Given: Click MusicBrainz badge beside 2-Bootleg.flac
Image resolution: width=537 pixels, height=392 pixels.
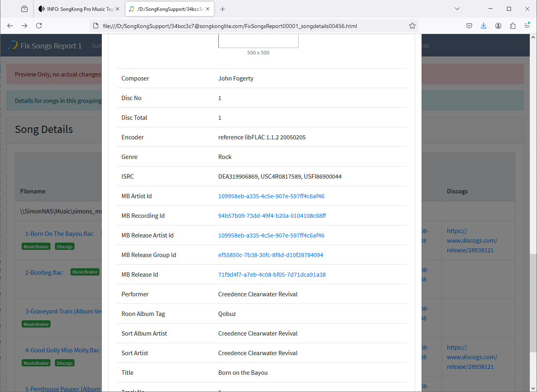Looking at the screenshot, I should (x=85, y=272).
